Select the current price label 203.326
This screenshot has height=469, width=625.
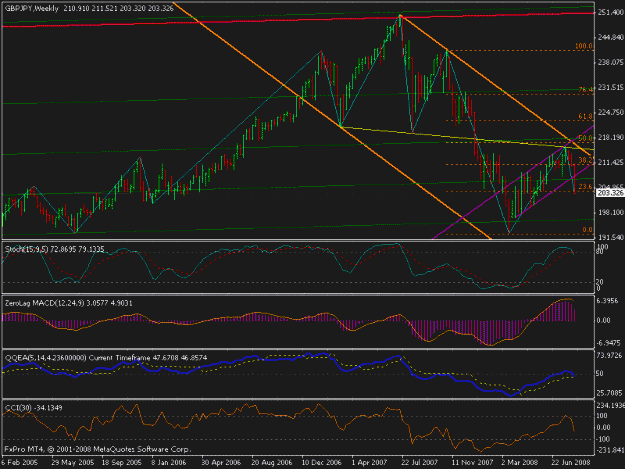coord(610,193)
